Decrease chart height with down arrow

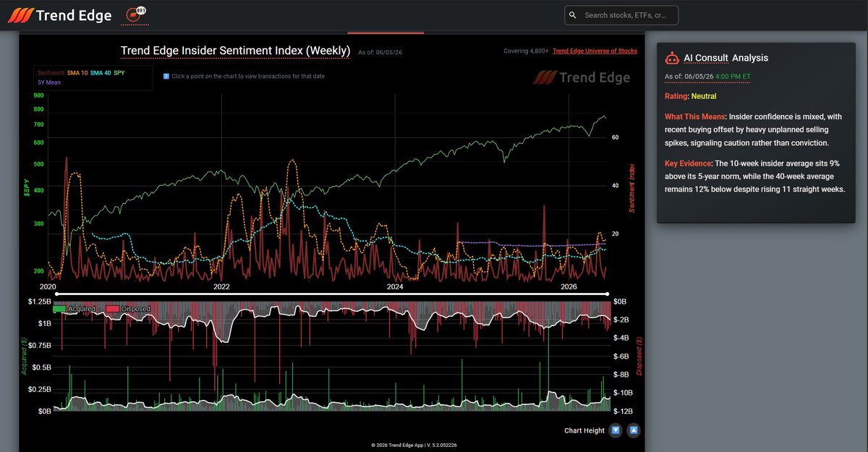pyautogui.click(x=616, y=430)
